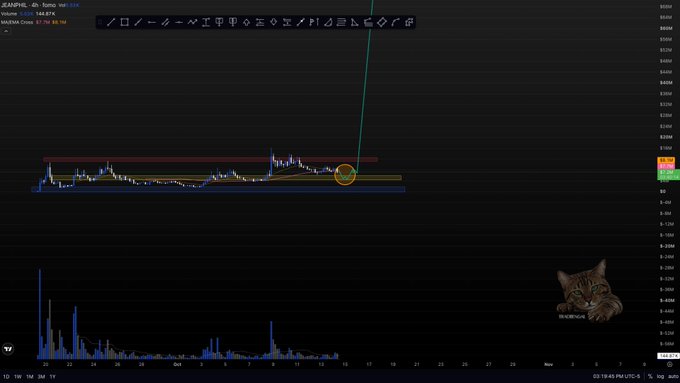Screen dimensions: 680x383
Task: Pick the Rotated Rectangle tool
Action: click(x=382, y=22)
